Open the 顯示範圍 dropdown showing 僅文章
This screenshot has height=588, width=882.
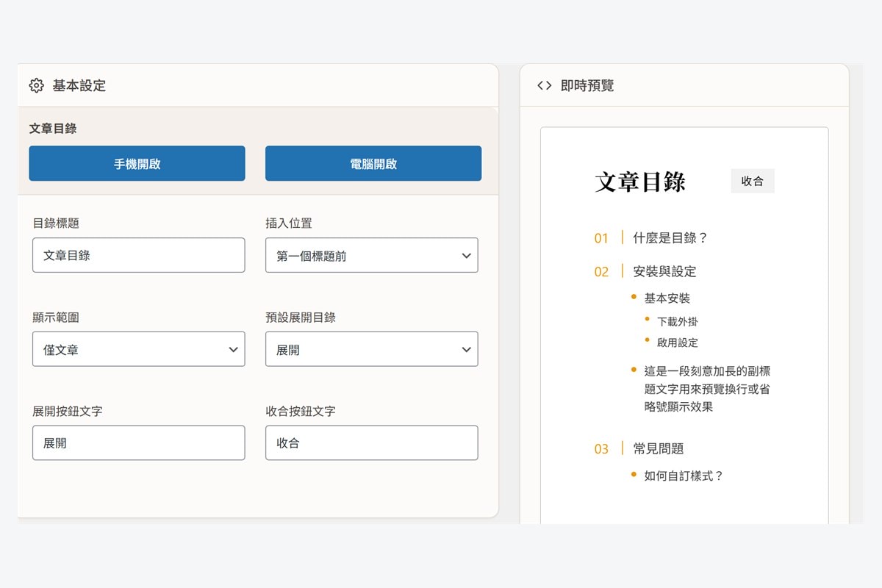click(139, 349)
